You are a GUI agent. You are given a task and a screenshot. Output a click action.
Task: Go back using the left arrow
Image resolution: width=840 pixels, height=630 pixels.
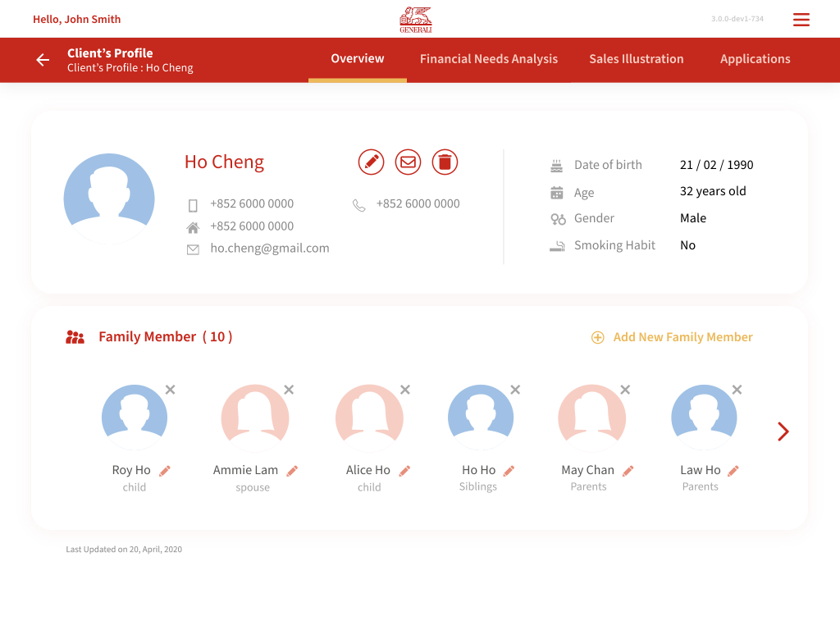[x=43, y=60]
